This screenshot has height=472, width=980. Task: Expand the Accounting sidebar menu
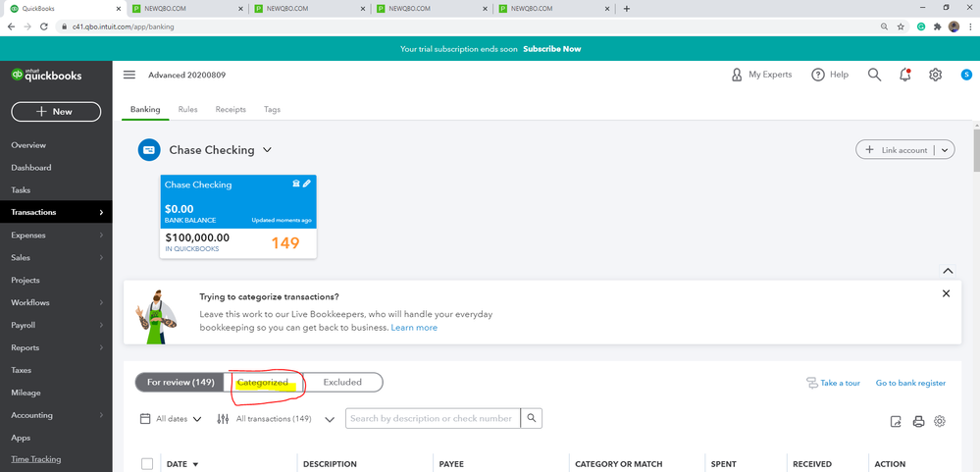point(101,415)
